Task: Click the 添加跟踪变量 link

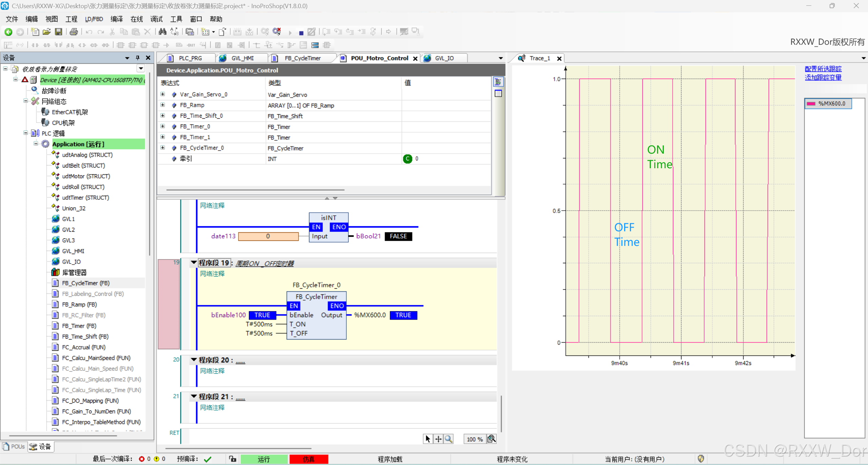Action: [x=823, y=77]
